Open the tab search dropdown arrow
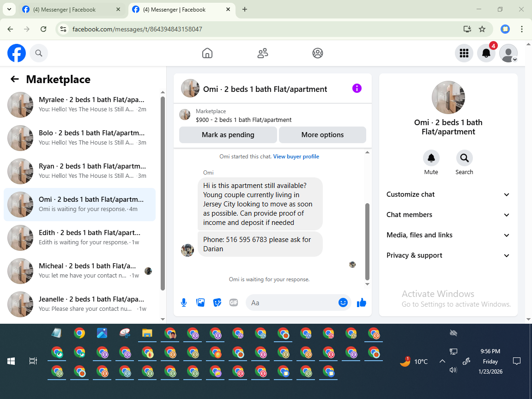 pos(9,10)
